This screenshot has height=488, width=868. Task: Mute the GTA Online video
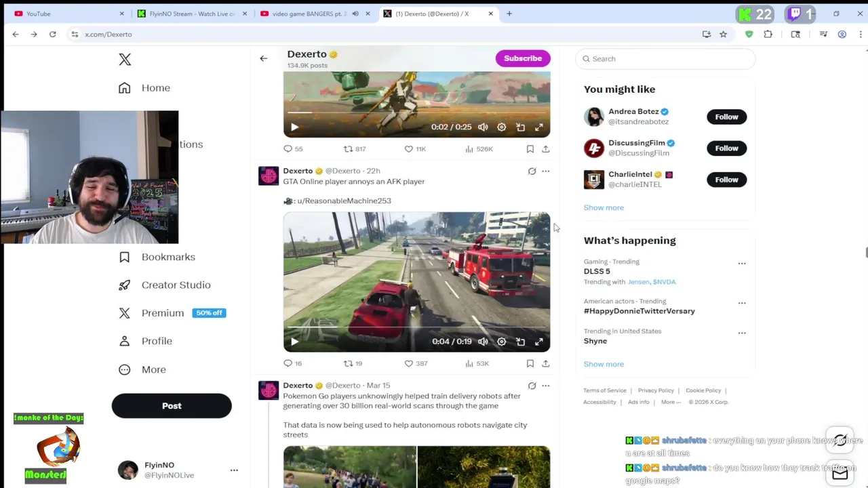tap(483, 342)
